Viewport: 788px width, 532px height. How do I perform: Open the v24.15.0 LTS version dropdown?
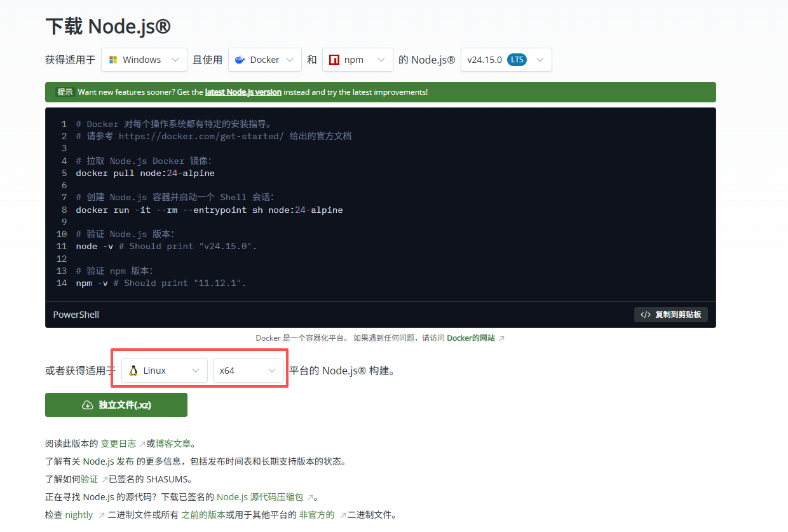point(506,60)
